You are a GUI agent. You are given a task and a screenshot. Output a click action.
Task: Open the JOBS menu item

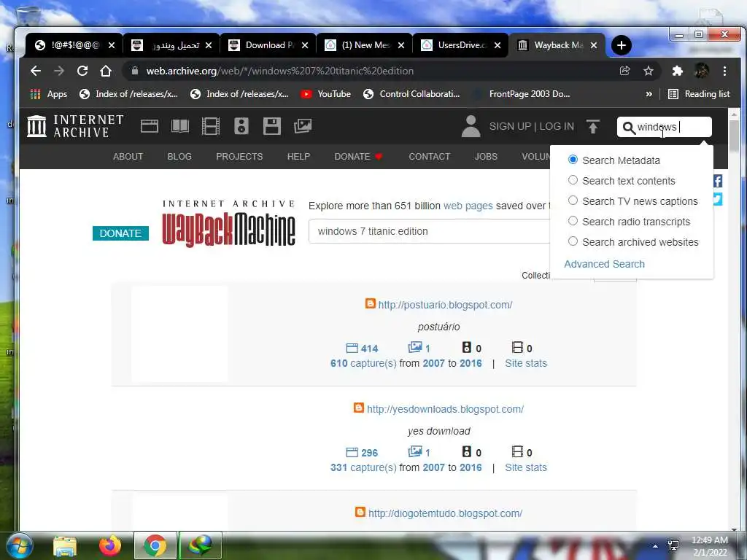pos(486,157)
